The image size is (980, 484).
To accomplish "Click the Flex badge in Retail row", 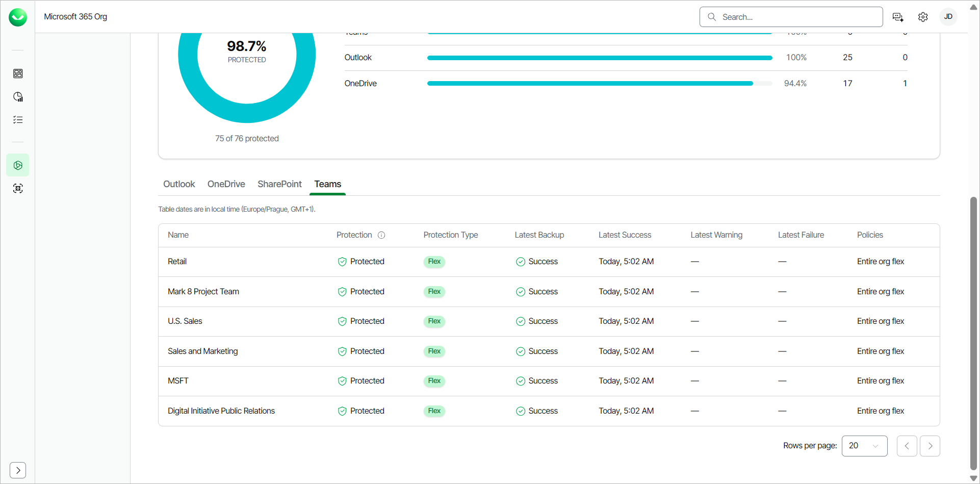I will (x=434, y=262).
